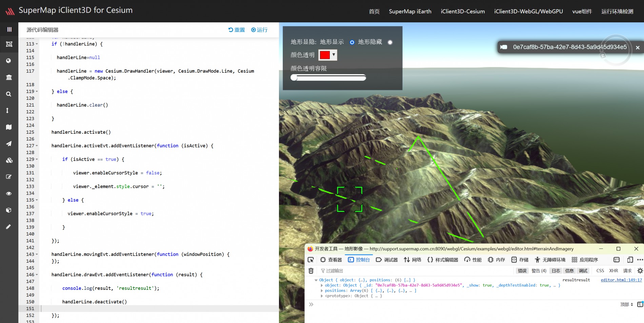
Task: Toggle the CSS console filter
Action: pos(600,271)
